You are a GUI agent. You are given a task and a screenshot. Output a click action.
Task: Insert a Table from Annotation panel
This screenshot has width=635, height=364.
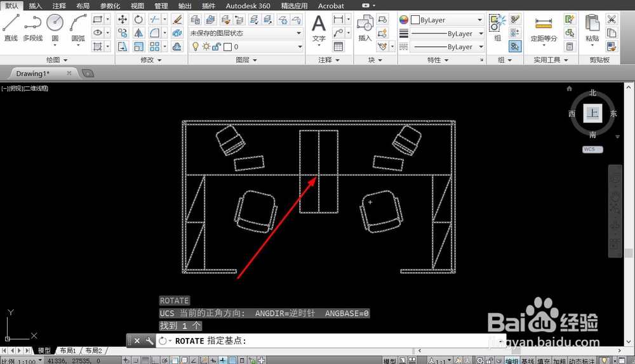coord(338,46)
